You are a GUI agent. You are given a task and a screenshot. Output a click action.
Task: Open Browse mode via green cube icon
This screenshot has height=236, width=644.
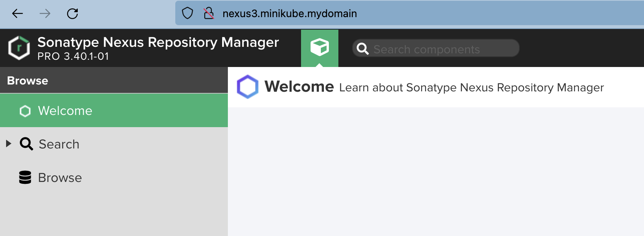click(x=319, y=48)
